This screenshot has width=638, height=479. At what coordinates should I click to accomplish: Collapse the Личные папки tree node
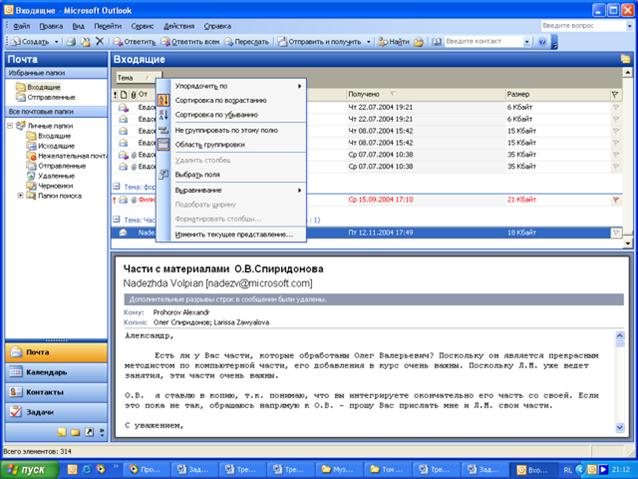(10, 126)
